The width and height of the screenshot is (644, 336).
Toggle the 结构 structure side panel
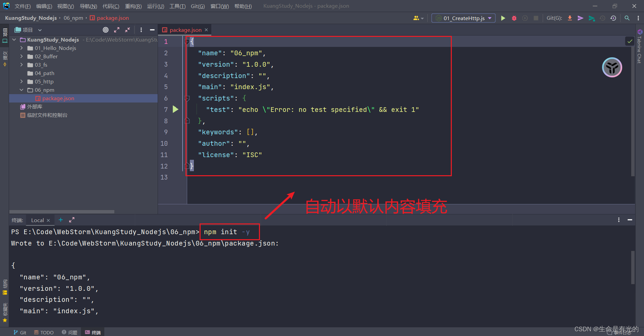pyautogui.click(x=5, y=287)
